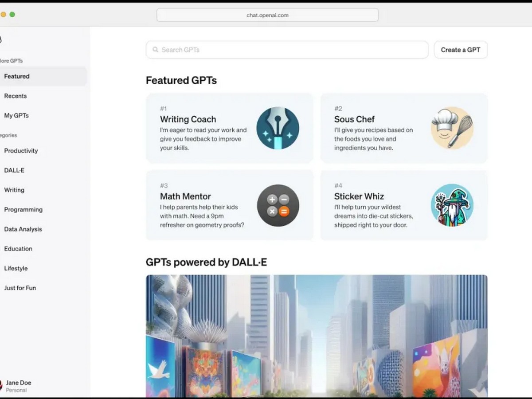Open the Math Mentor calculator icon

click(278, 205)
